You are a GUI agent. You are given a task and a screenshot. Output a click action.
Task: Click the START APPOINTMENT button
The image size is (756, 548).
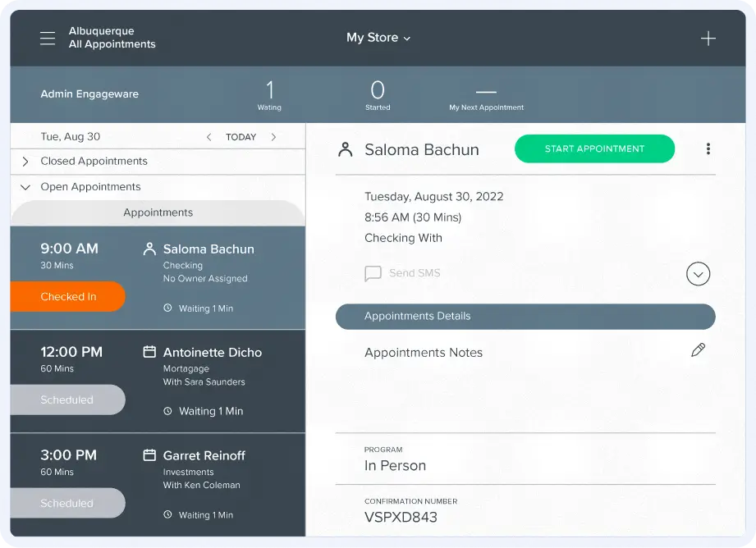(594, 148)
